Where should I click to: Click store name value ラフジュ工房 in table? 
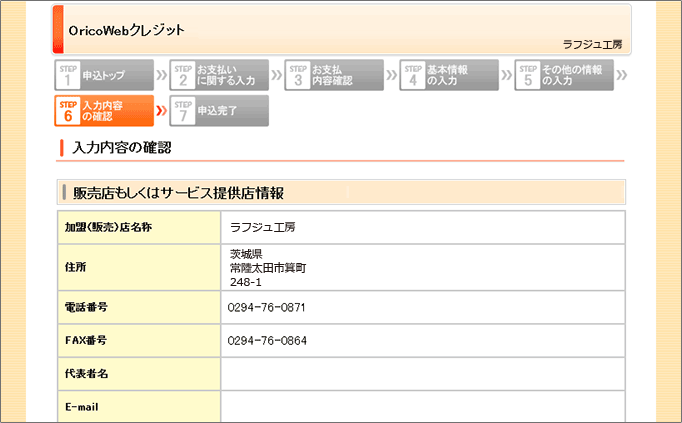click(263, 227)
